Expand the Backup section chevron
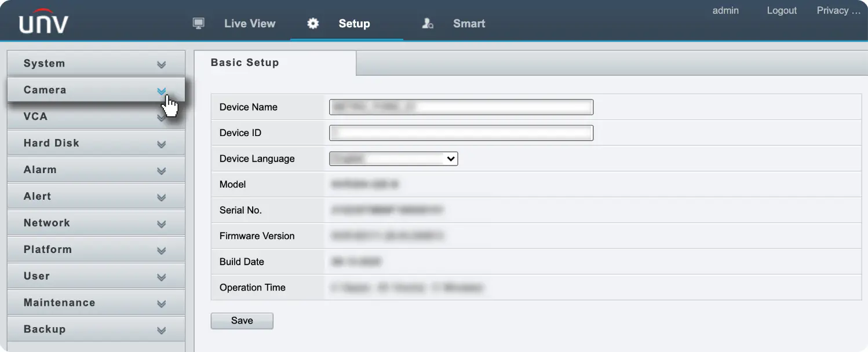Screen dimensions: 868x352 pyautogui.click(x=162, y=331)
